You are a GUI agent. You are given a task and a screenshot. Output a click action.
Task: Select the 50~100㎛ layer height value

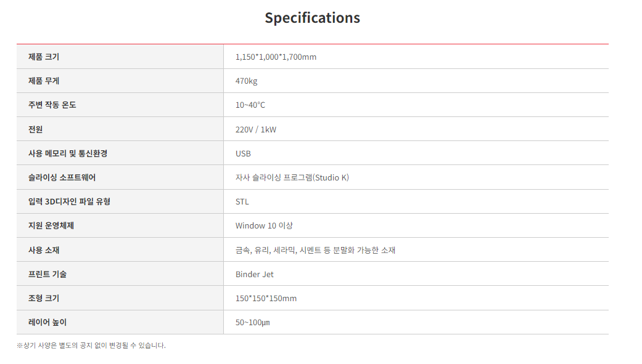[252, 322]
